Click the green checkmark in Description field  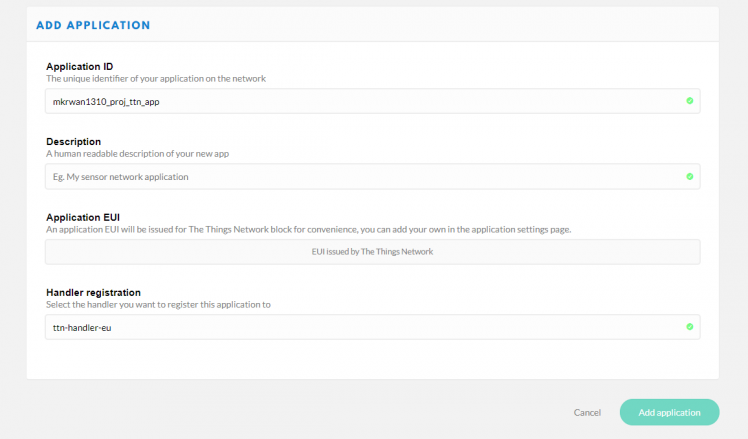coord(689,177)
